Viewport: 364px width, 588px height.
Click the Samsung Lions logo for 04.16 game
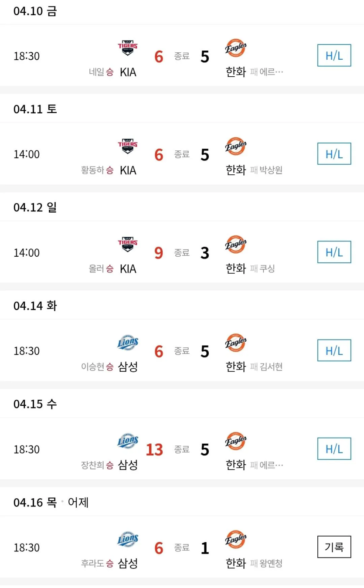(128, 540)
